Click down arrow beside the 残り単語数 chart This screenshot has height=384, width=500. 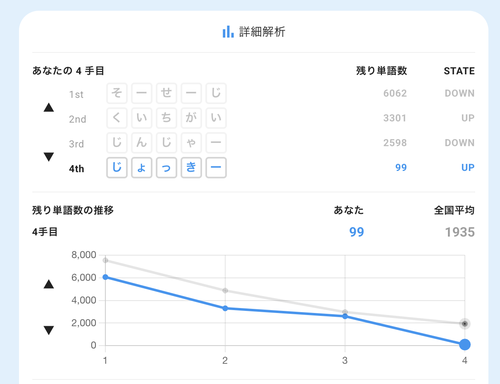[x=49, y=330]
